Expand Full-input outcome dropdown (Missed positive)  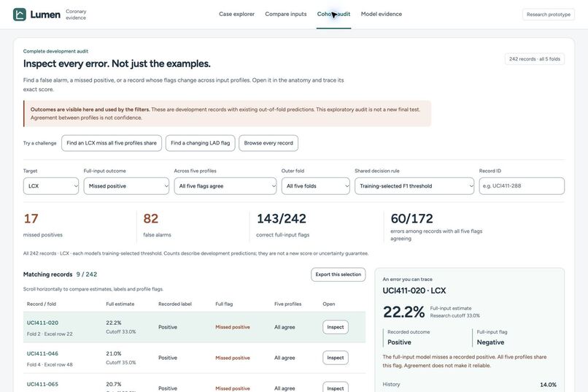tap(126, 186)
